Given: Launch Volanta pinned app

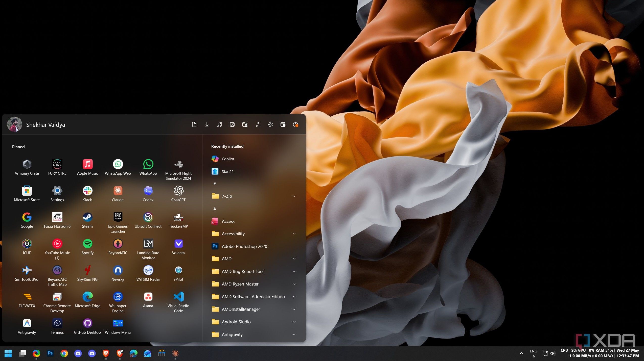Looking at the screenshot, I should pyautogui.click(x=178, y=247).
